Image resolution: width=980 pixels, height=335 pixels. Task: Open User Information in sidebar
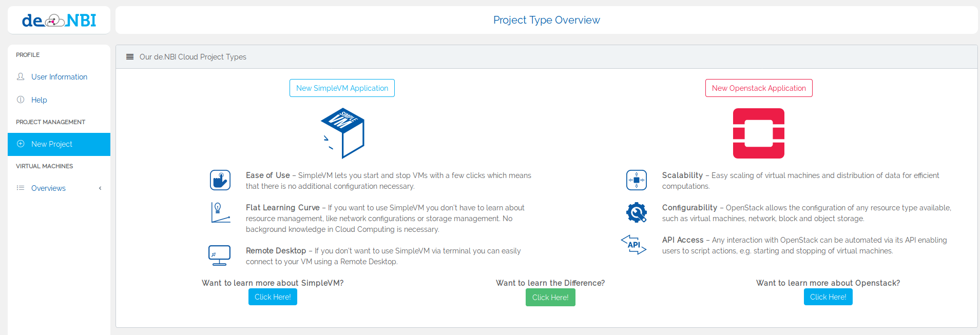coord(59,77)
